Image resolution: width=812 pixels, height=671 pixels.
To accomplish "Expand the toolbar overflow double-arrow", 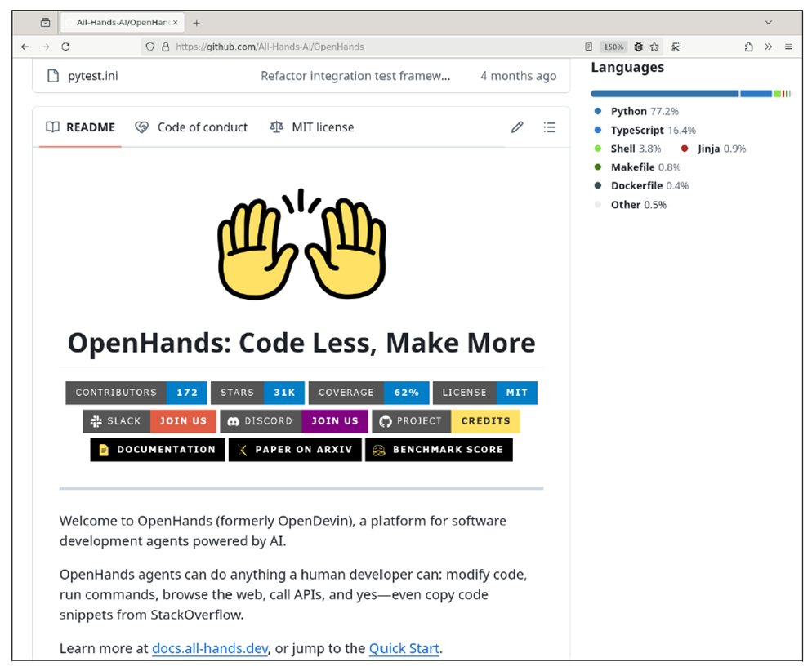I will [x=768, y=47].
